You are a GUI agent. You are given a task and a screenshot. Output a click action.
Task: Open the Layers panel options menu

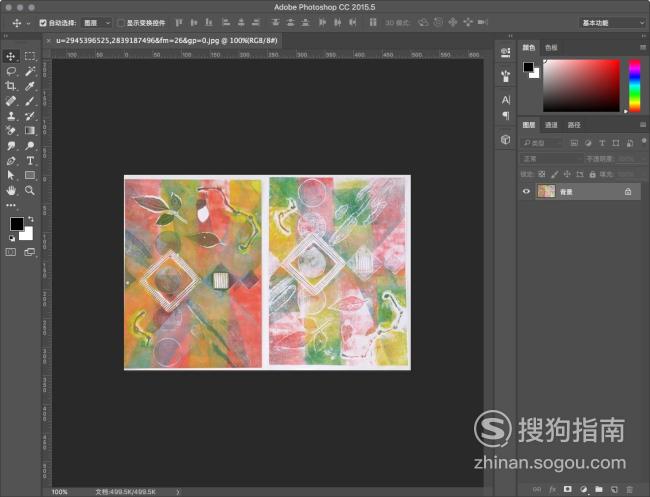[x=643, y=124]
